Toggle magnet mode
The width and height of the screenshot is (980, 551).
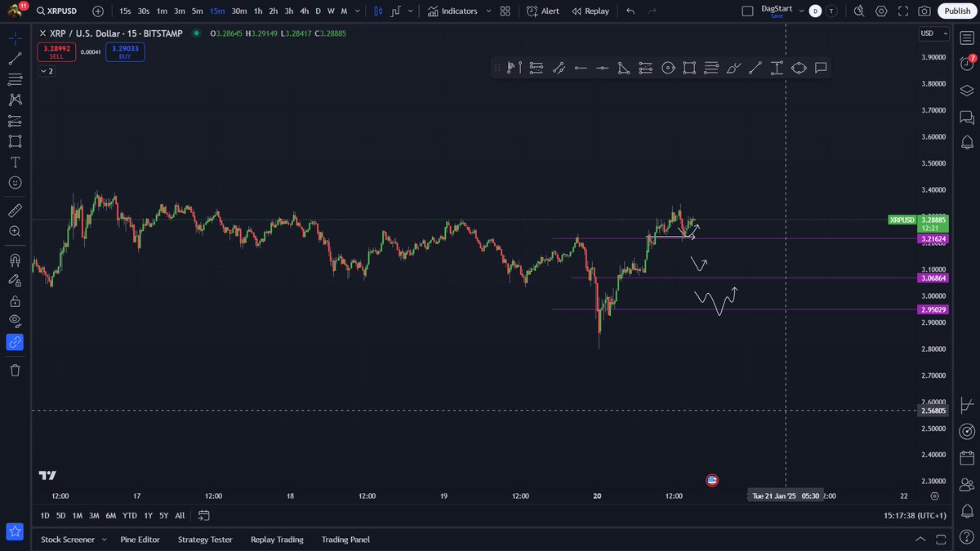tap(15, 260)
